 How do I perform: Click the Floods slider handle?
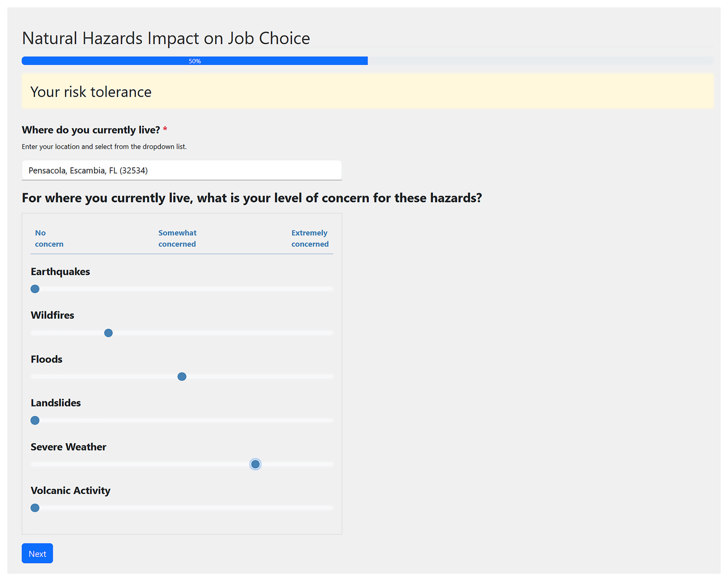pos(182,376)
